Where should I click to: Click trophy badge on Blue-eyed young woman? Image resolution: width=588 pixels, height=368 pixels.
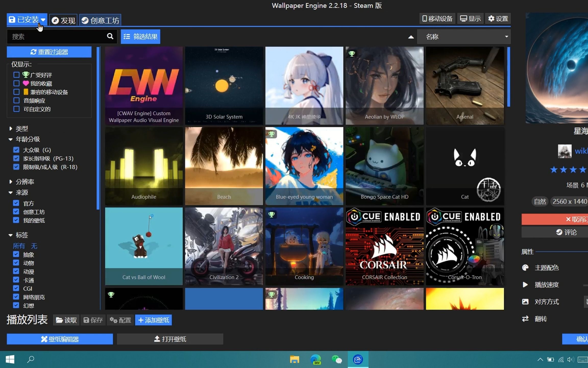[272, 134]
